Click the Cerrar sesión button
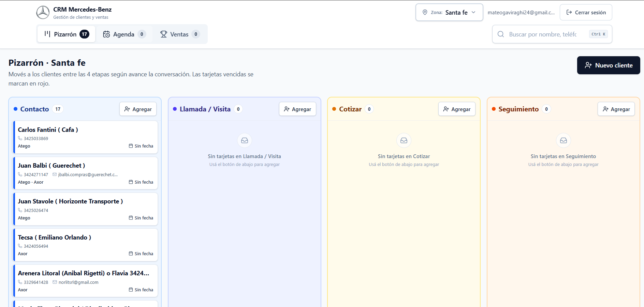The height and width of the screenshot is (307, 644). (586, 12)
